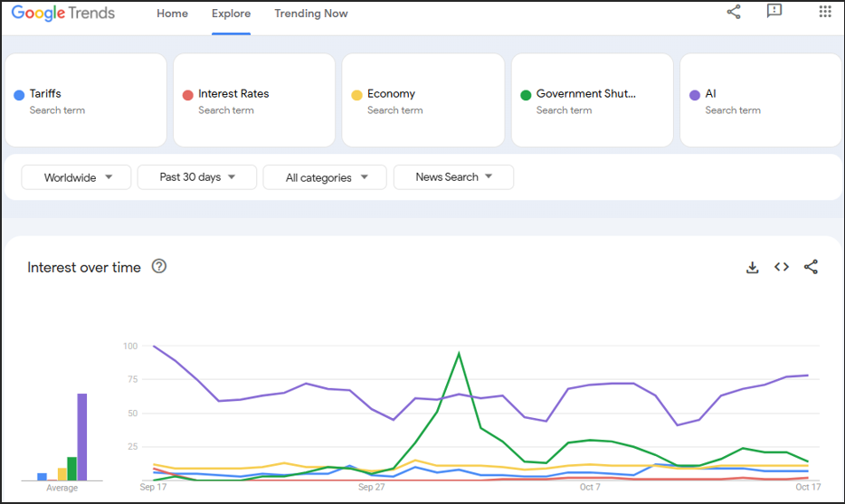Click the purple AI color dot
845x504 pixels.
[x=695, y=95]
